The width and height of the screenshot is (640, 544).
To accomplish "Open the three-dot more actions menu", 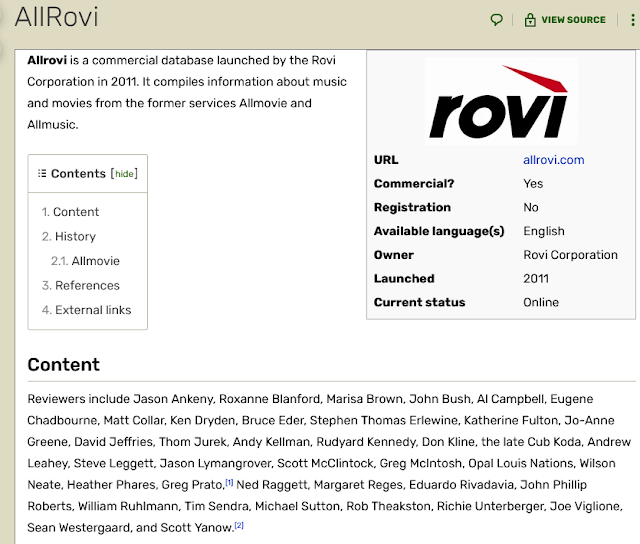I will [633, 20].
